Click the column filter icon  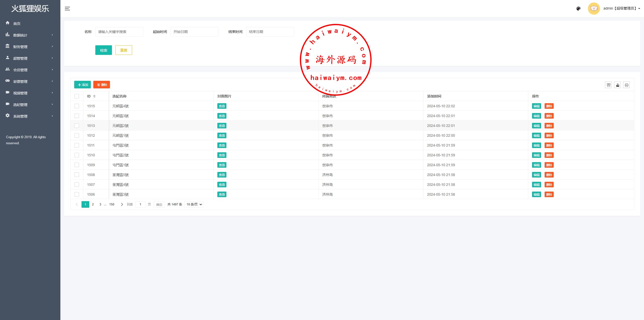click(x=608, y=85)
